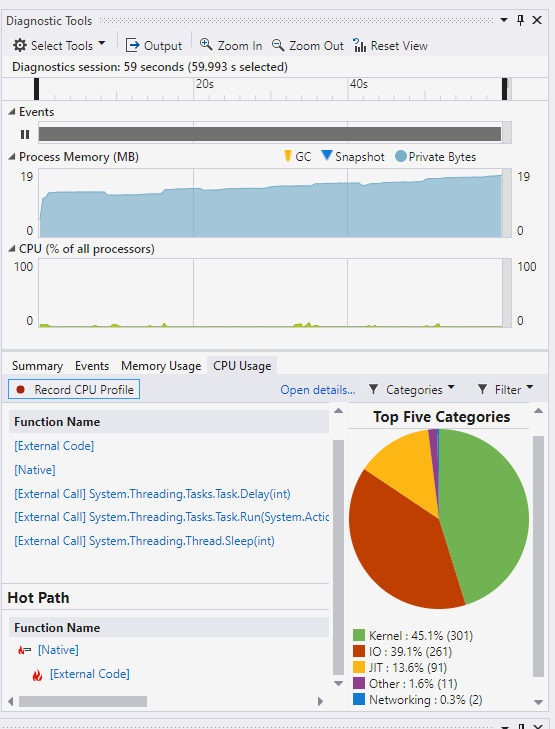
Task: Collapse the Process Memory graph
Action: (12, 157)
